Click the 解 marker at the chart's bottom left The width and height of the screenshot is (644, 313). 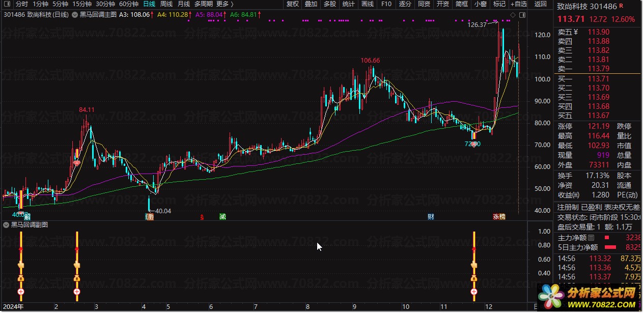[27, 217]
